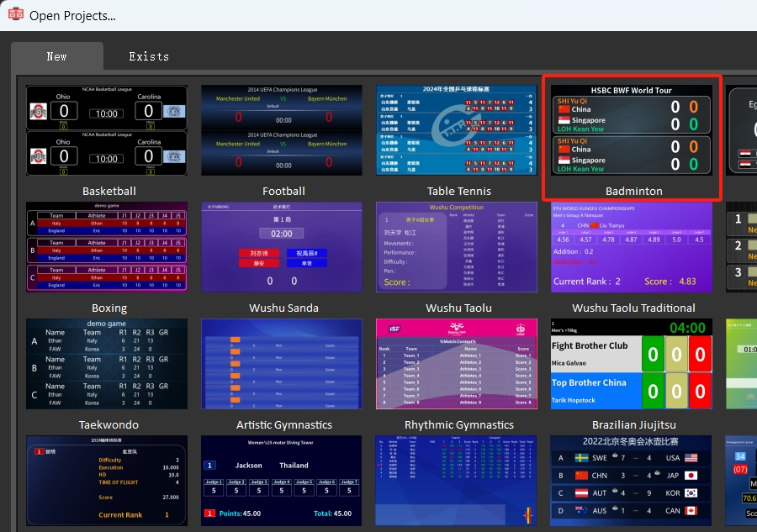Open the diving template showing Jackson from Thailand
The width and height of the screenshot is (757, 532).
tap(281, 481)
